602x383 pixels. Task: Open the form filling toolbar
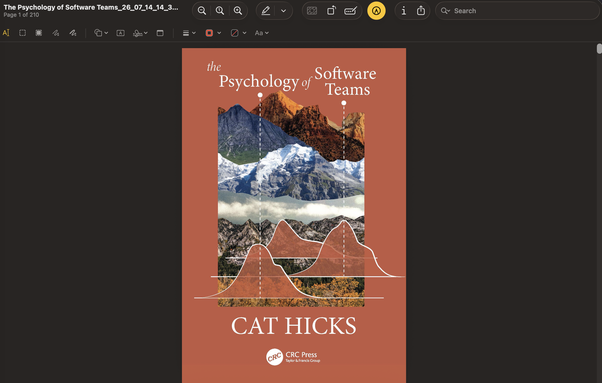[350, 11]
